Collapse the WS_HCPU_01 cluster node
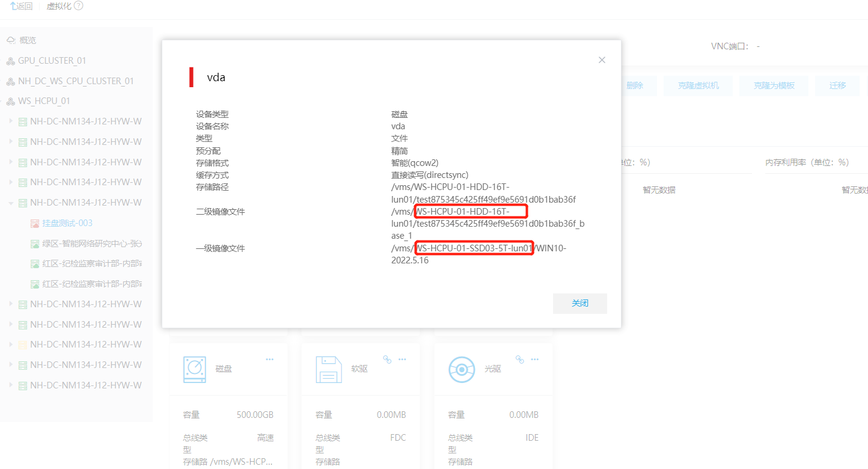 [x=2, y=101]
